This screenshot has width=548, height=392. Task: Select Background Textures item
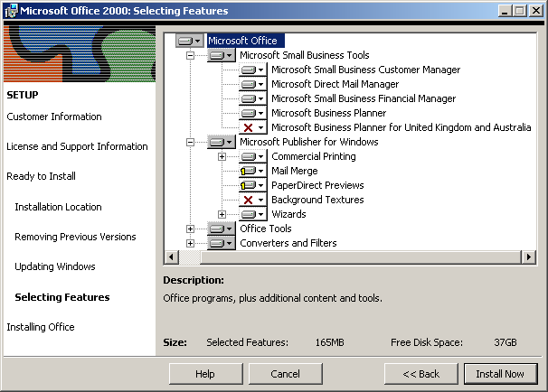(317, 200)
